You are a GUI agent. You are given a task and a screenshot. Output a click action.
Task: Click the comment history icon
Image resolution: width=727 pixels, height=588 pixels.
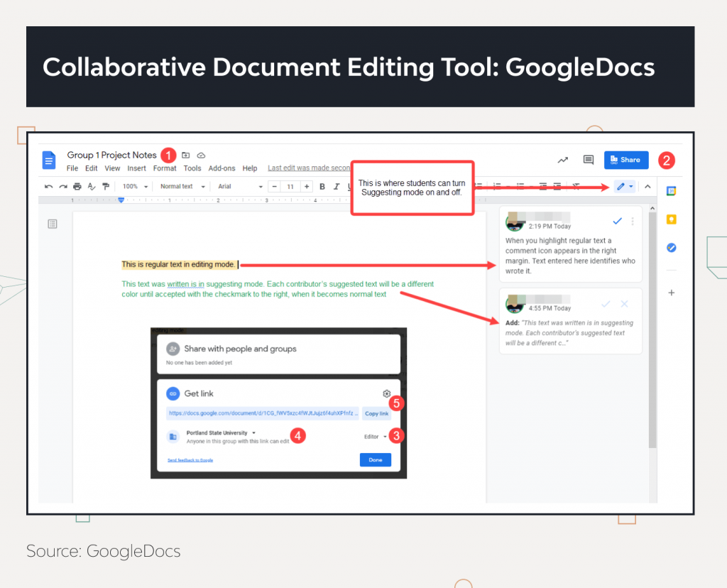tap(588, 160)
